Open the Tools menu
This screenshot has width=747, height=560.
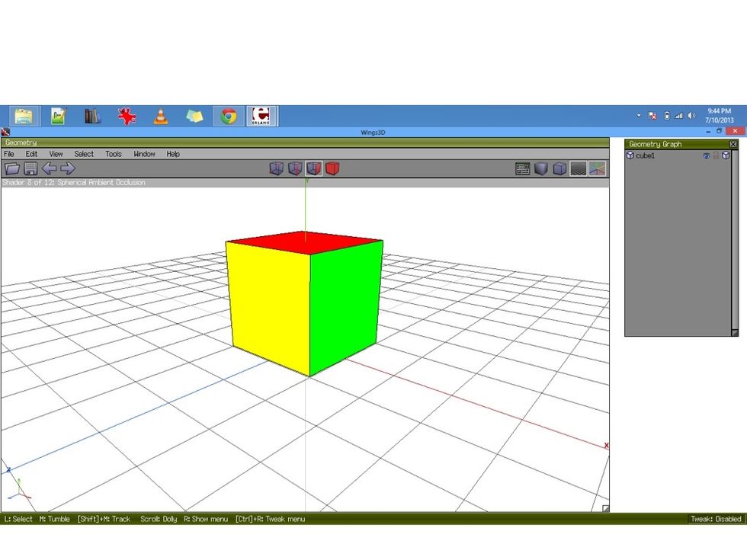click(x=113, y=154)
